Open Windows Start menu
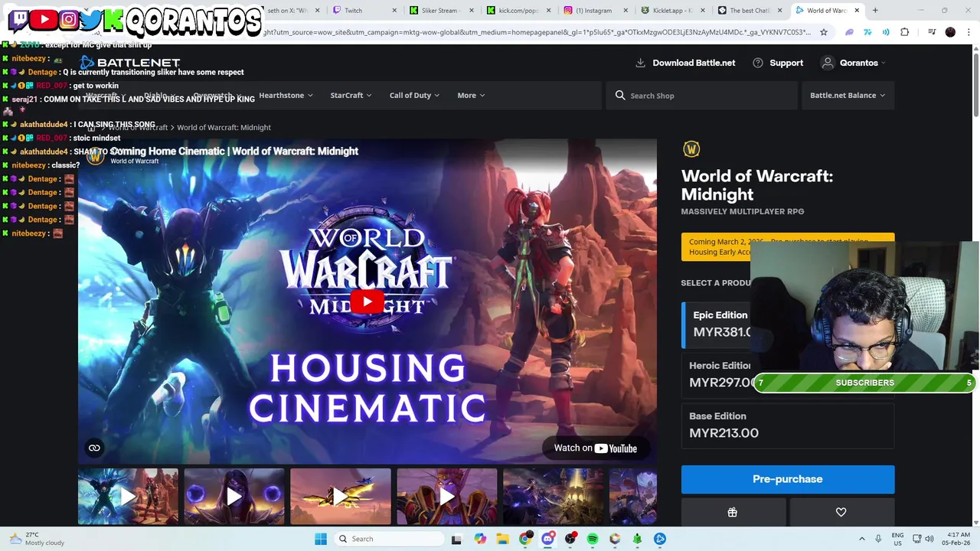The width and height of the screenshot is (980, 551). click(x=321, y=539)
